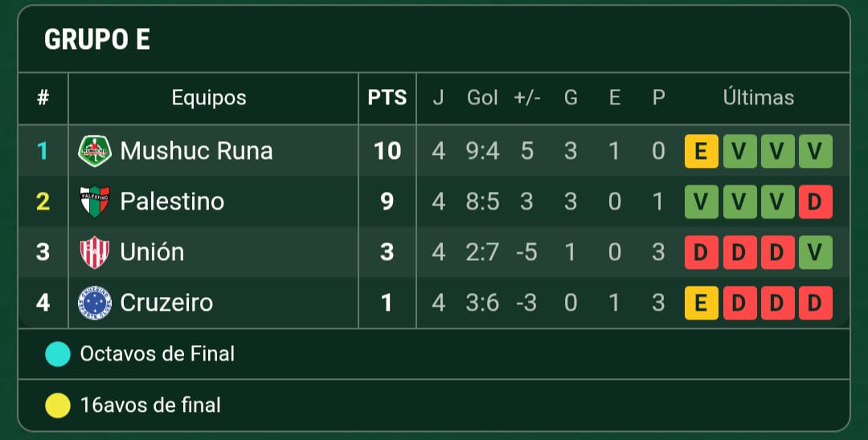Click the Gol column header
The width and height of the screenshot is (868, 440).
tap(483, 98)
